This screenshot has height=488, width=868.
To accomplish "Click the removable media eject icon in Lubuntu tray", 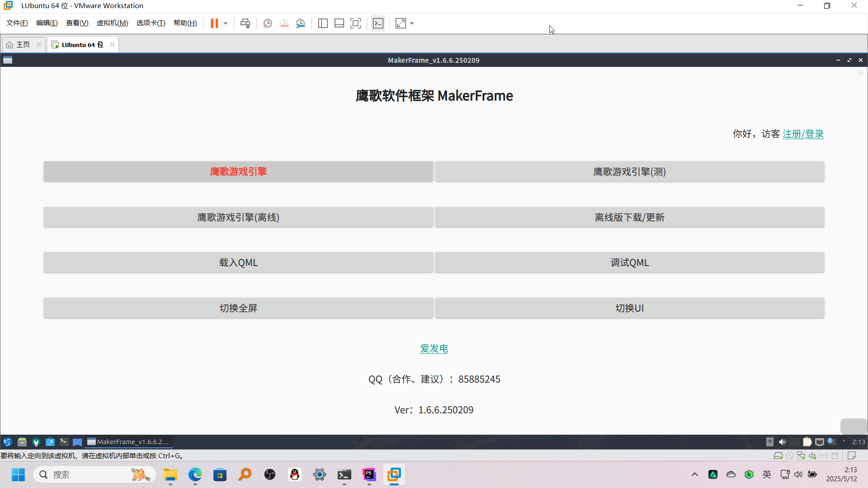I will [x=770, y=442].
